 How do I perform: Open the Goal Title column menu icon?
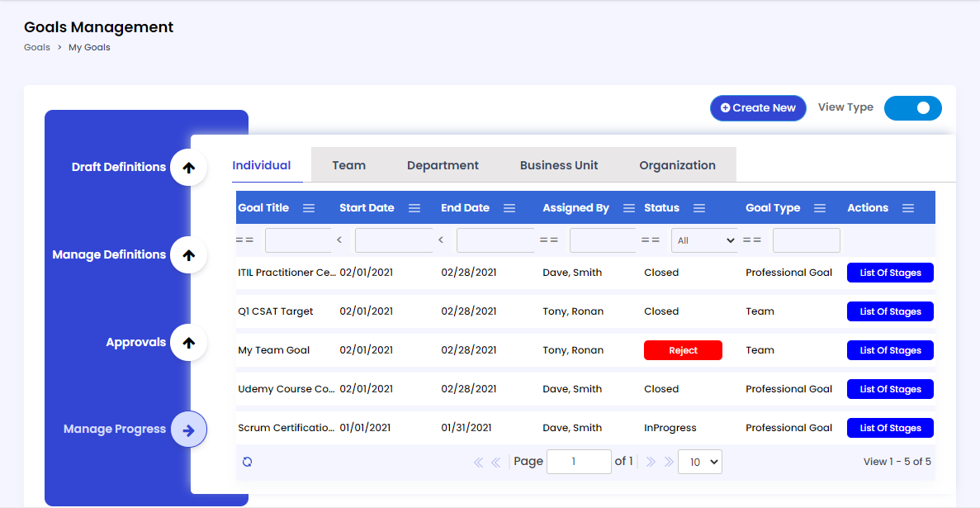309,208
